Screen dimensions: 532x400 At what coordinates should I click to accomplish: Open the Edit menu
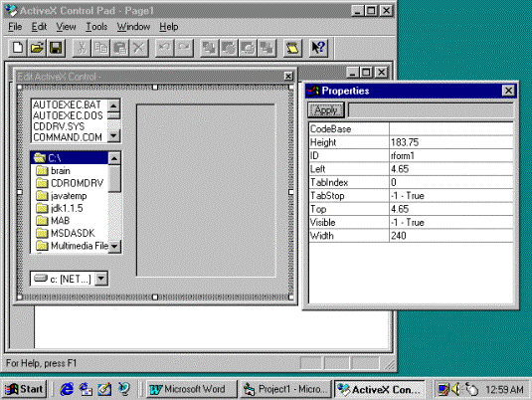[39, 27]
